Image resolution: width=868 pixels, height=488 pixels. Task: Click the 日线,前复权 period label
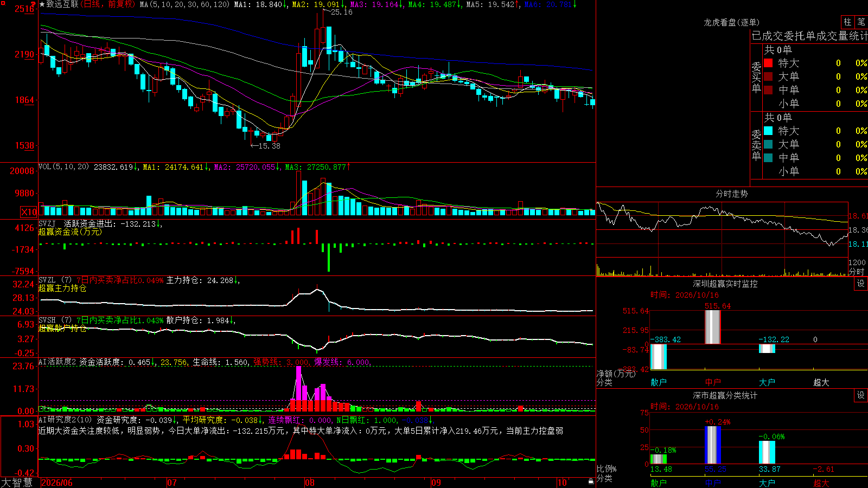tap(108, 4)
